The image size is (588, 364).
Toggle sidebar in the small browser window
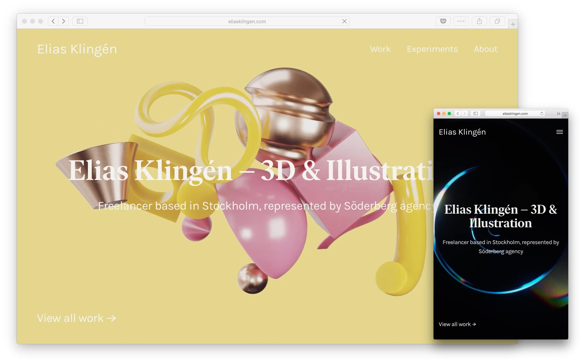[475, 113]
